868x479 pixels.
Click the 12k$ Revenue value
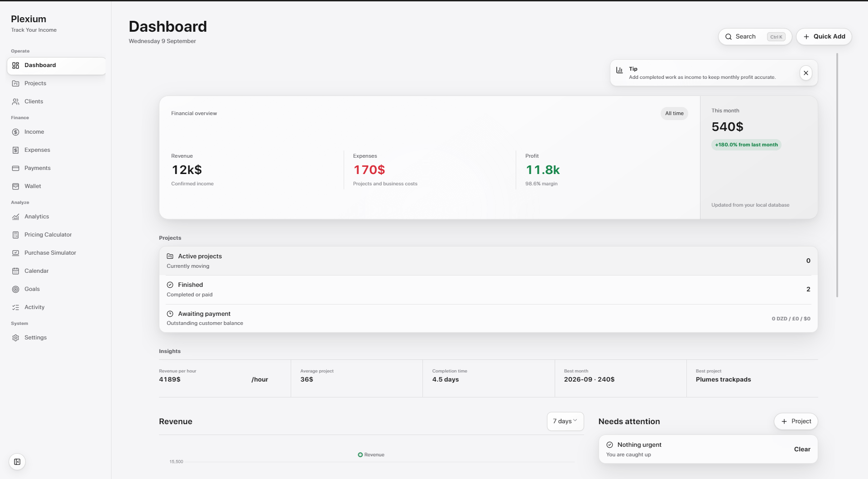click(x=187, y=170)
